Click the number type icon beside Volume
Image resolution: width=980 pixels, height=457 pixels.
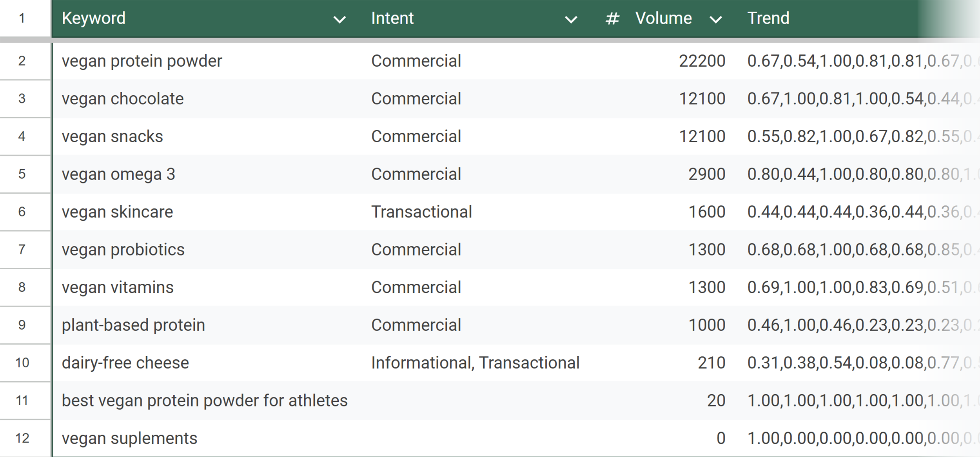(x=612, y=18)
